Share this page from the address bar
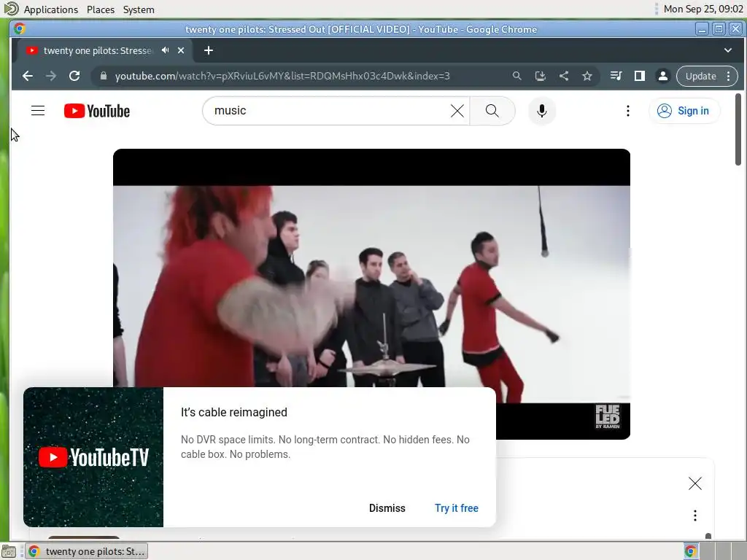 (564, 76)
